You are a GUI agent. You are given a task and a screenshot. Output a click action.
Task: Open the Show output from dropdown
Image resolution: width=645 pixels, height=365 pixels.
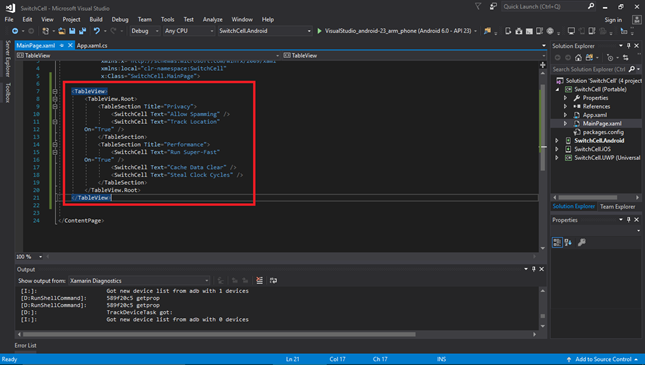139,281
